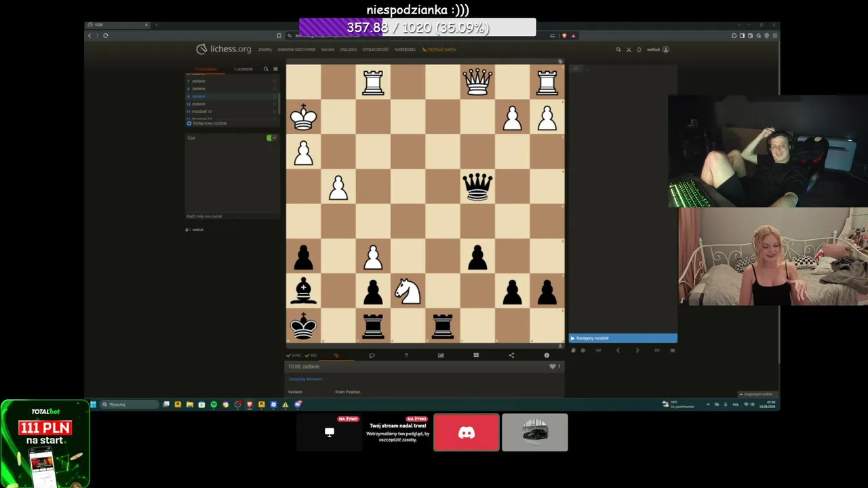Open the notifications bell icon
Screen dimensions: 868x488
(x=639, y=49)
